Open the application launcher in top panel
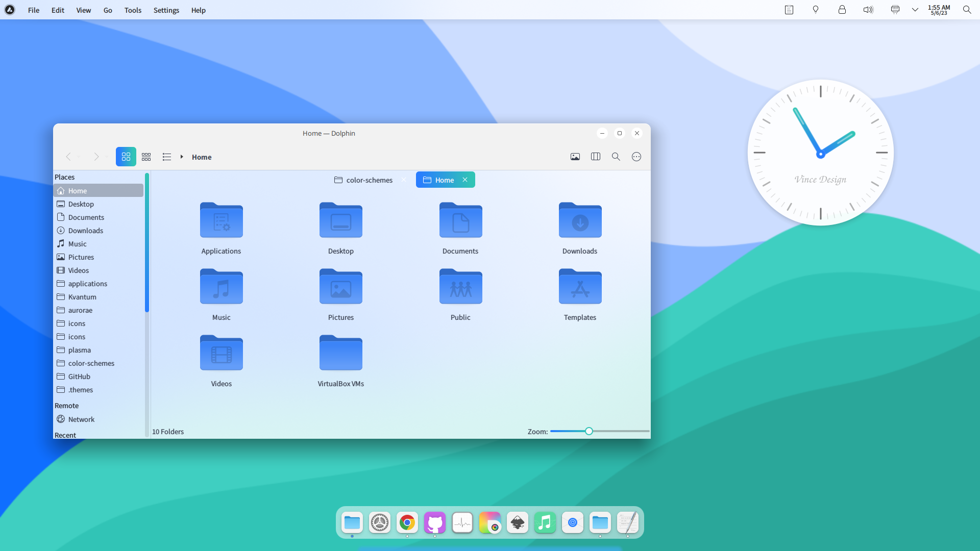This screenshot has height=551, width=980. pos(10,10)
